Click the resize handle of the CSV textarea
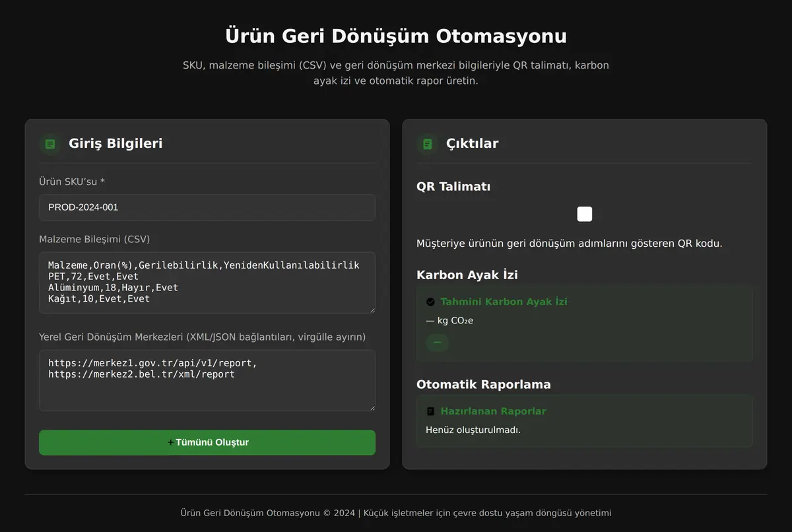The width and height of the screenshot is (792, 532). tap(371, 309)
